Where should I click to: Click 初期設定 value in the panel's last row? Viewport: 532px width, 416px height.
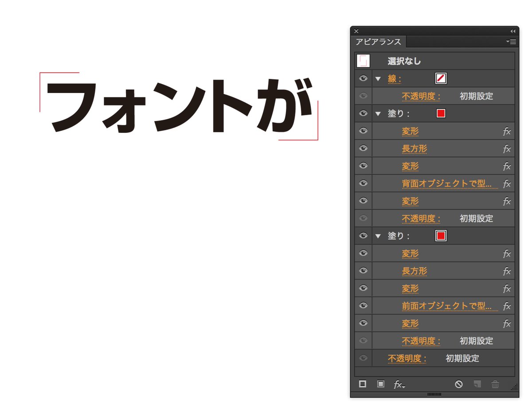tap(462, 358)
